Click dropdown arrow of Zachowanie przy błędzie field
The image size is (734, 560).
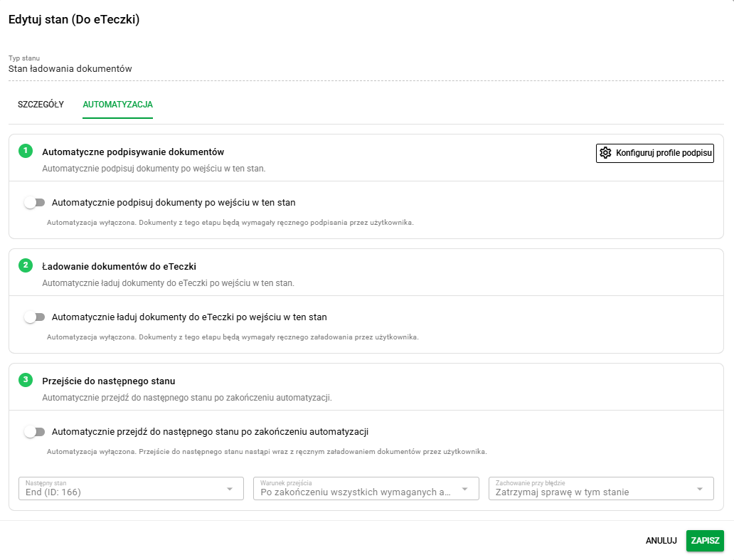tap(699, 489)
